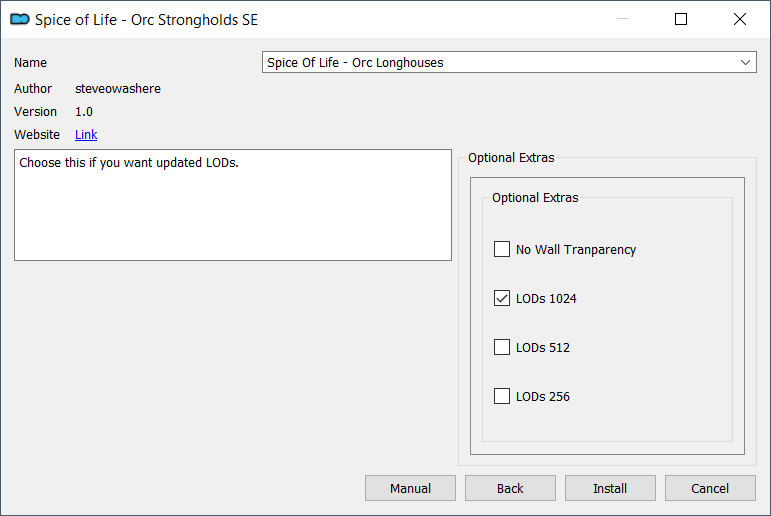The width and height of the screenshot is (771, 516).
Task: Click the Spice Of Life - Orc Longhouses combo box
Action: click(x=509, y=62)
